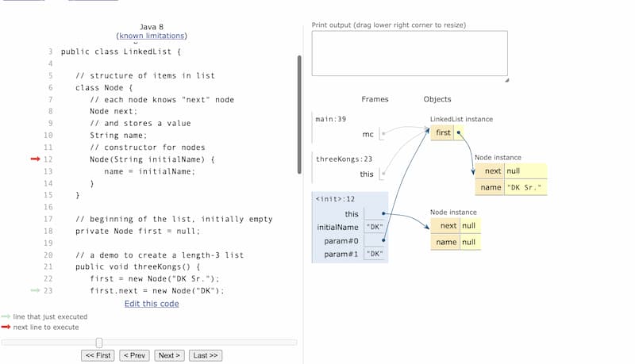
Task: Click the red next-line arrow at line 12
Action: pyautogui.click(x=36, y=159)
